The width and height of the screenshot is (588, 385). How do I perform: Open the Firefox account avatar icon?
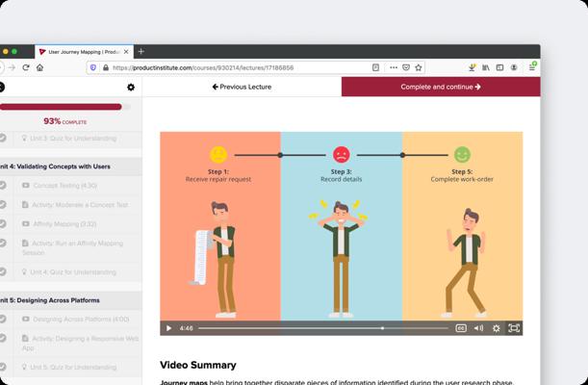click(x=514, y=67)
